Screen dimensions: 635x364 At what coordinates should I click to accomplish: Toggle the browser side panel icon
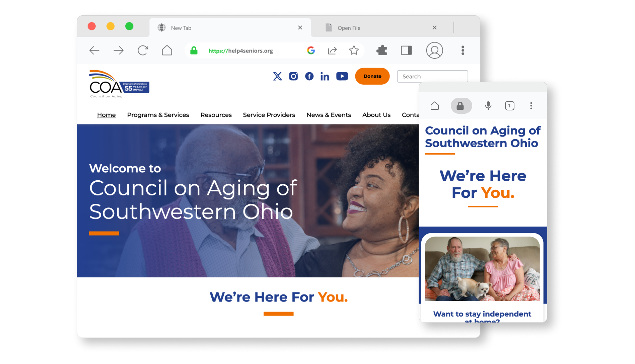pyautogui.click(x=406, y=51)
